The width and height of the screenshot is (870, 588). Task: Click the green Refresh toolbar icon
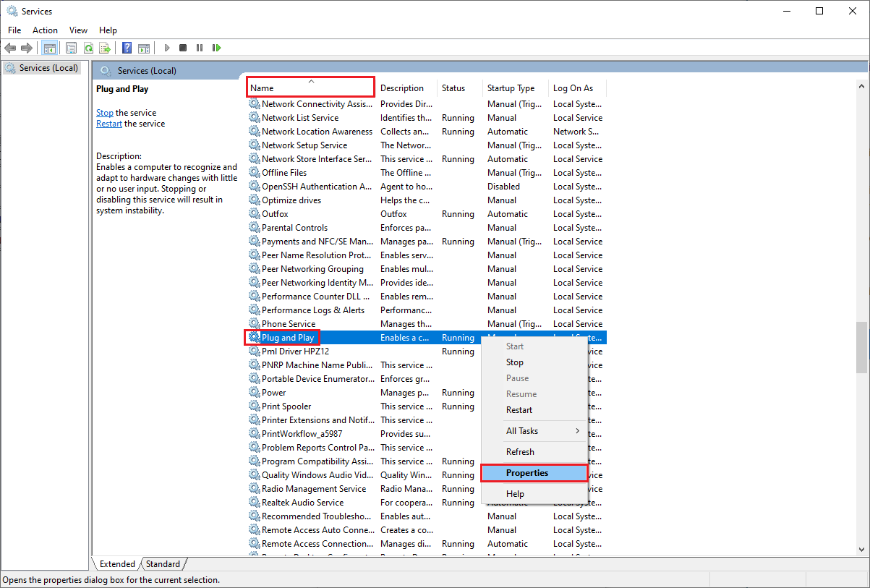coord(88,48)
